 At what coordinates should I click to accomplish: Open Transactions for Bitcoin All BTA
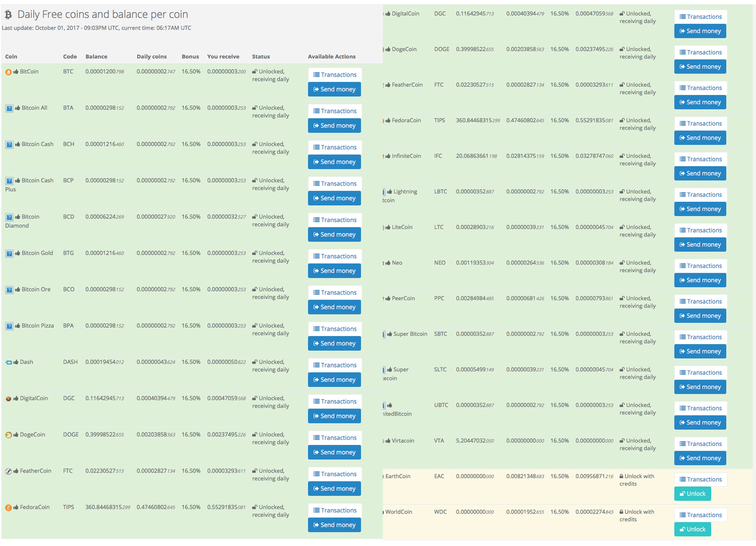click(x=334, y=111)
